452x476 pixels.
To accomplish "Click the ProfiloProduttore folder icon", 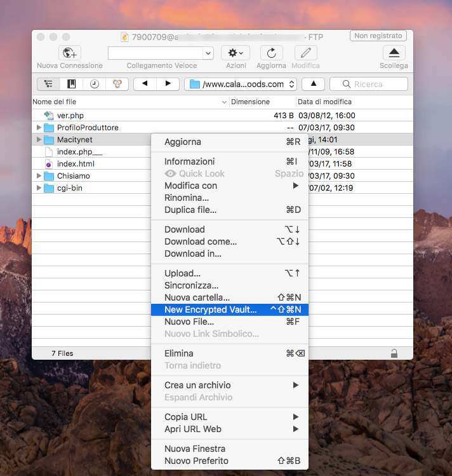I will (x=49, y=128).
